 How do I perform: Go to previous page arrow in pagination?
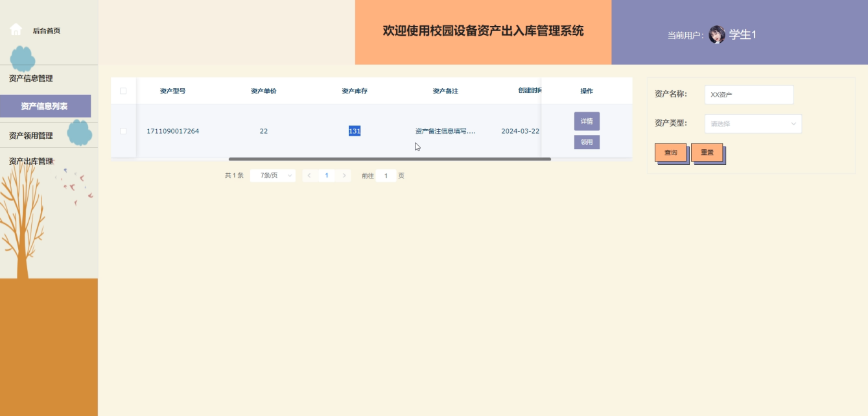pyautogui.click(x=309, y=175)
